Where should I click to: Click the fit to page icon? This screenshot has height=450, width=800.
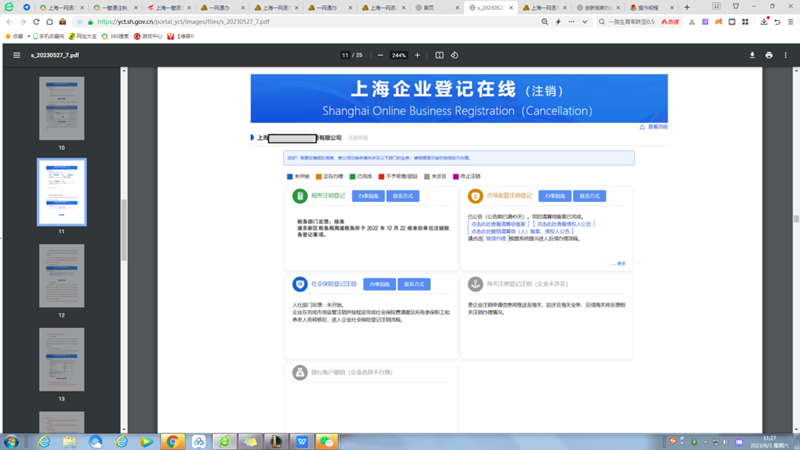[x=439, y=56]
